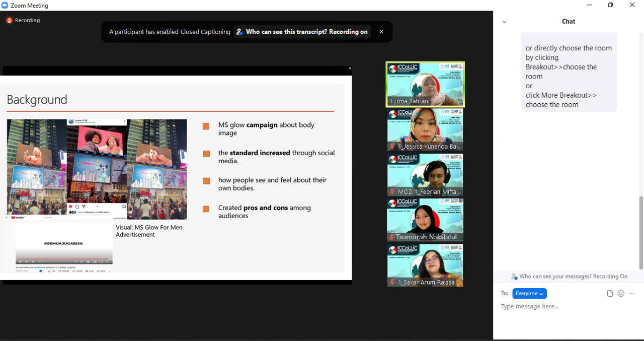
Task: Click the muted mic icon on Tsamarah Nabilatul
Action: 392,237
